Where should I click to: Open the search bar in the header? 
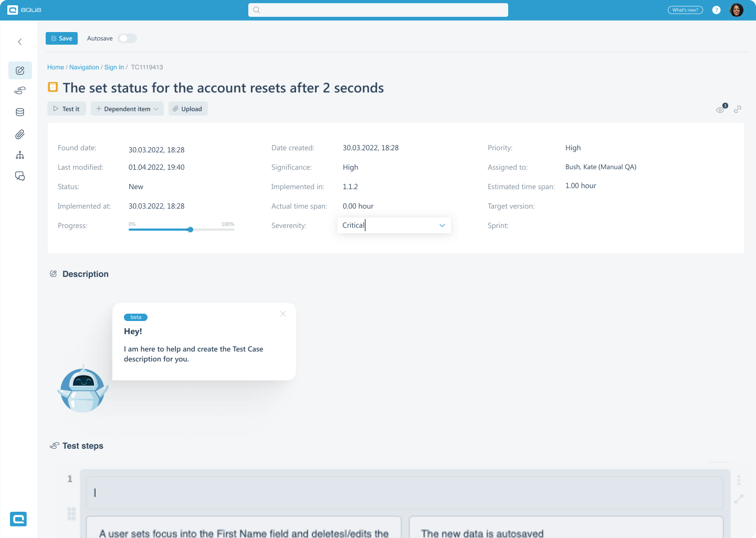(x=377, y=9)
